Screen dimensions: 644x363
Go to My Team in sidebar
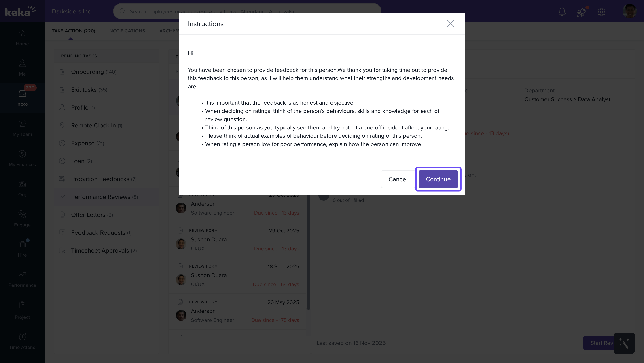22,128
